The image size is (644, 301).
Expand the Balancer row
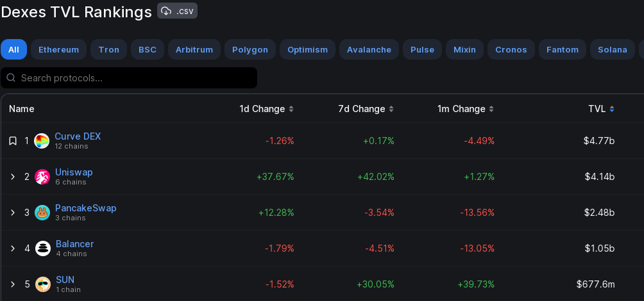13,248
